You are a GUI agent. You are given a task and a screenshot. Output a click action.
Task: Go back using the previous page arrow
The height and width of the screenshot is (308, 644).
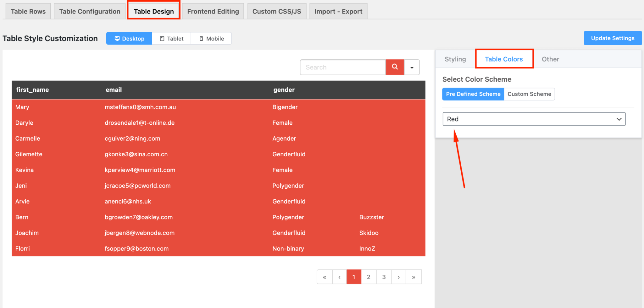339,277
